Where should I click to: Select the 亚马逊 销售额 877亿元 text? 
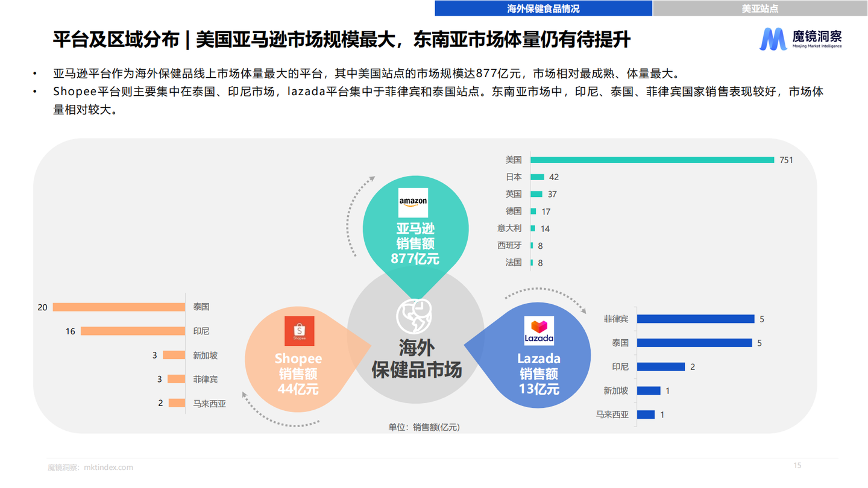point(415,244)
